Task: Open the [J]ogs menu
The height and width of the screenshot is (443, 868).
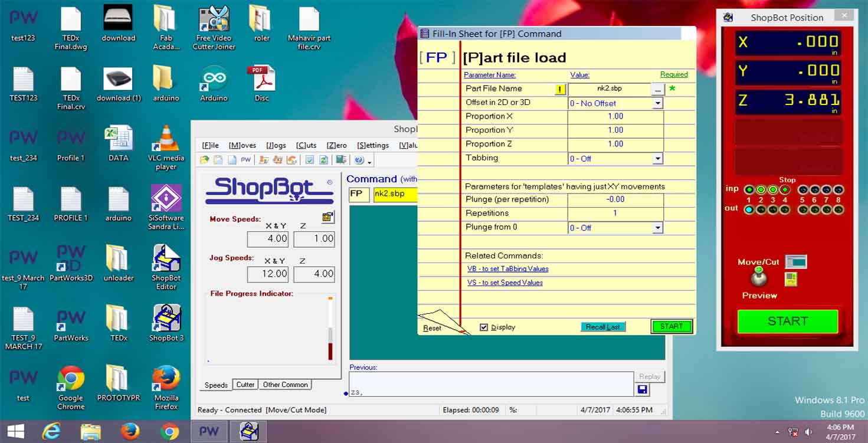Action: tap(276, 145)
